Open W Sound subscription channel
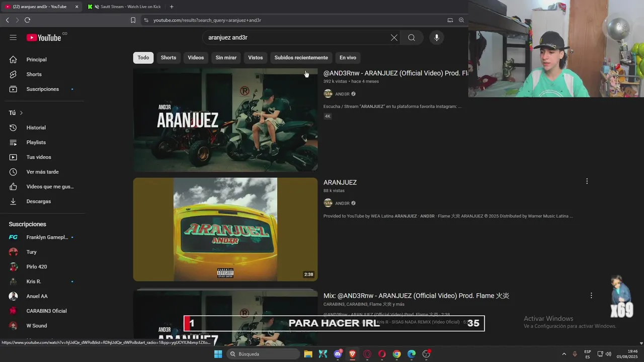644x362 pixels. pyautogui.click(x=42, y=326)
